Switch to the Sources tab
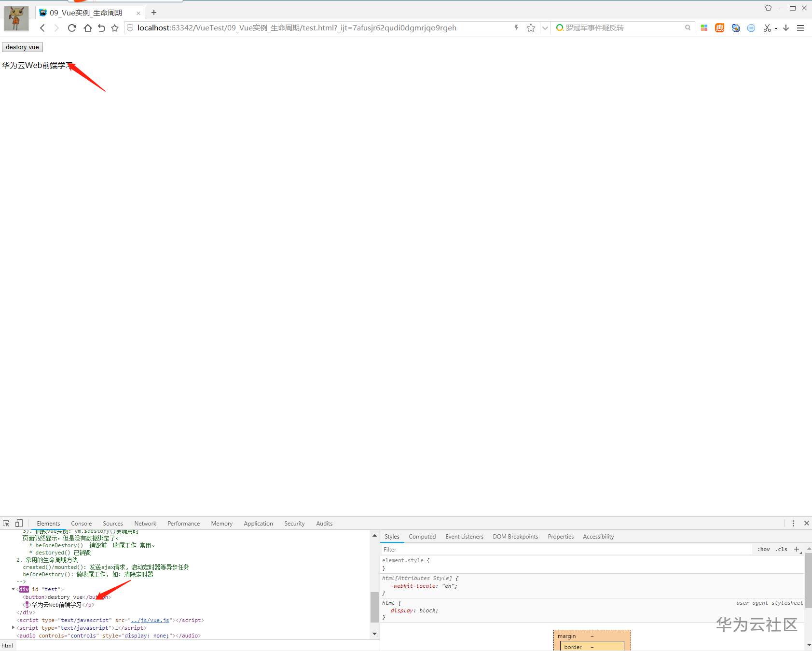This screenshot has width=812, height=651. (x=113, y=524)
